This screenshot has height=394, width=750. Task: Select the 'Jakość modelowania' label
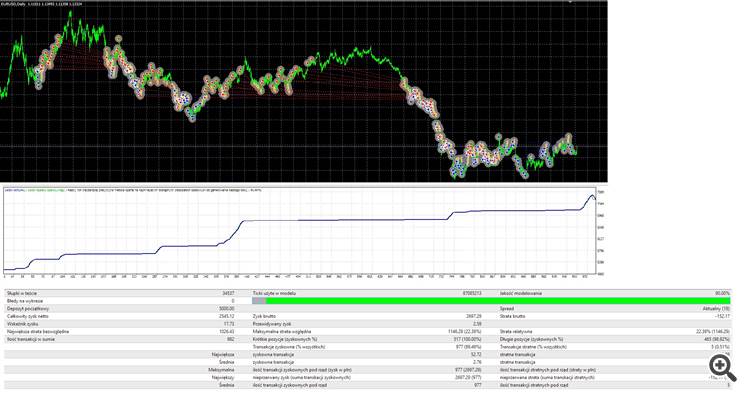[521, 293]
